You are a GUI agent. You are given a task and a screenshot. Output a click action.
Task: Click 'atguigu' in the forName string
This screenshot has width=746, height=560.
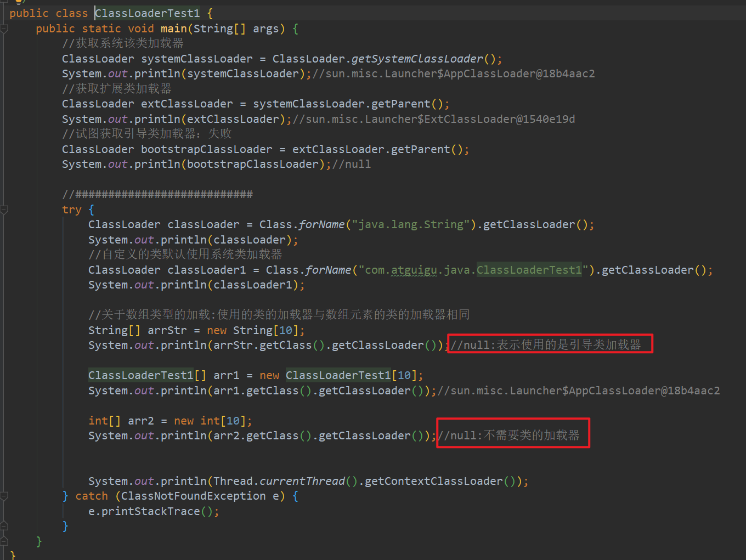pos(414,270)
